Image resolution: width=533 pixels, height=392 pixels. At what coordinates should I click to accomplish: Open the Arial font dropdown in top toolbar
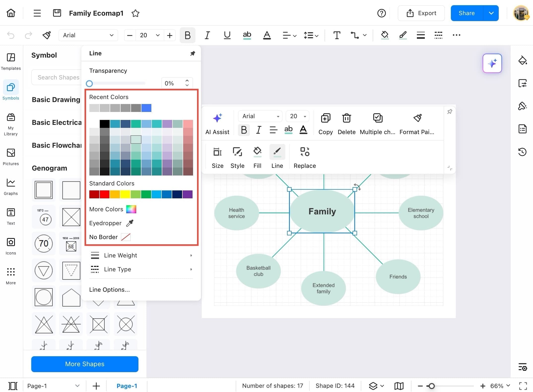click(x=88, y=35)
